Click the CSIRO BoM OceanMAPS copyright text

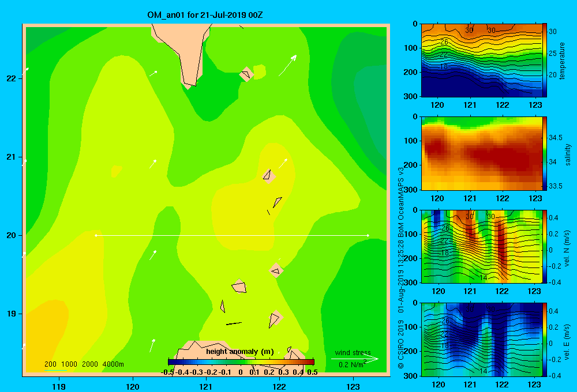(x=401, y=267)
